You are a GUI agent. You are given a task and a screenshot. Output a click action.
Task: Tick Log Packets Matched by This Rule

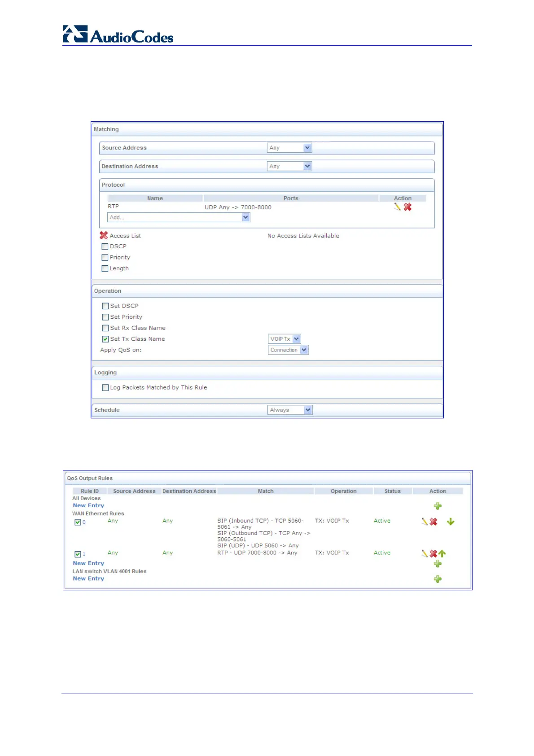pyautogui.click(x=105, y=387)
